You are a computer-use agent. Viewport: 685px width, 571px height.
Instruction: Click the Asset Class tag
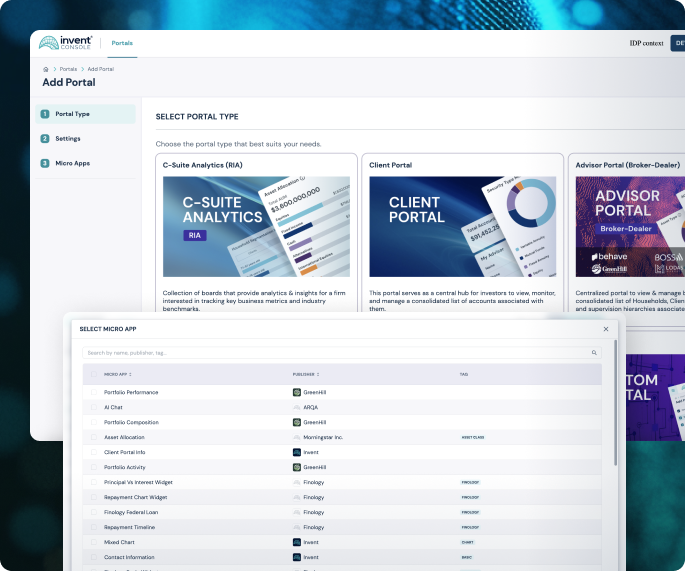click(x=473, y=437)
